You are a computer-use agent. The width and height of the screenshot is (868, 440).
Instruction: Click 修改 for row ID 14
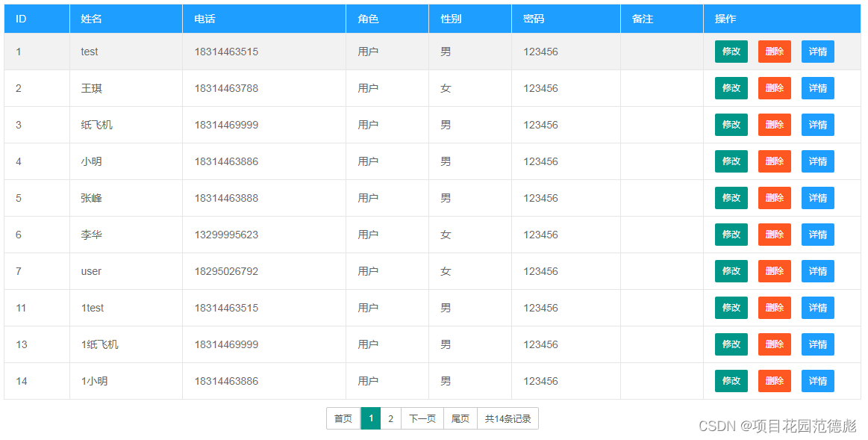tap(731, 381)
